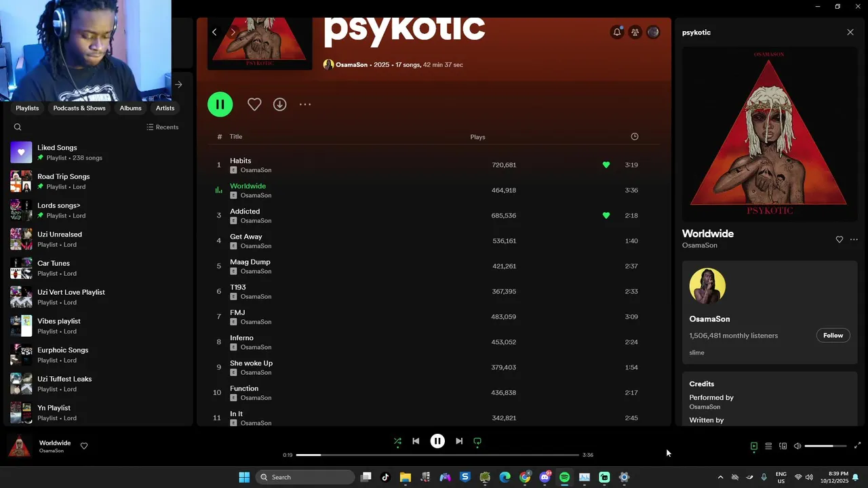The width and height of the screenshot is (868, 488).
Task: Open the Recents sort dropdown
Action: (162, 127)
